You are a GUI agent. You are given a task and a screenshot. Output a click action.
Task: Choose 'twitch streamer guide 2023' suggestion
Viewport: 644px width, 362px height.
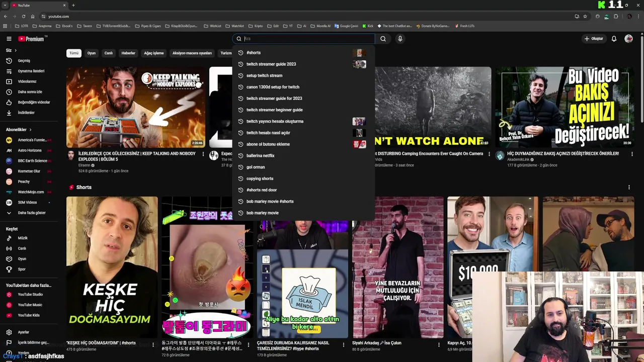(303, 64)
